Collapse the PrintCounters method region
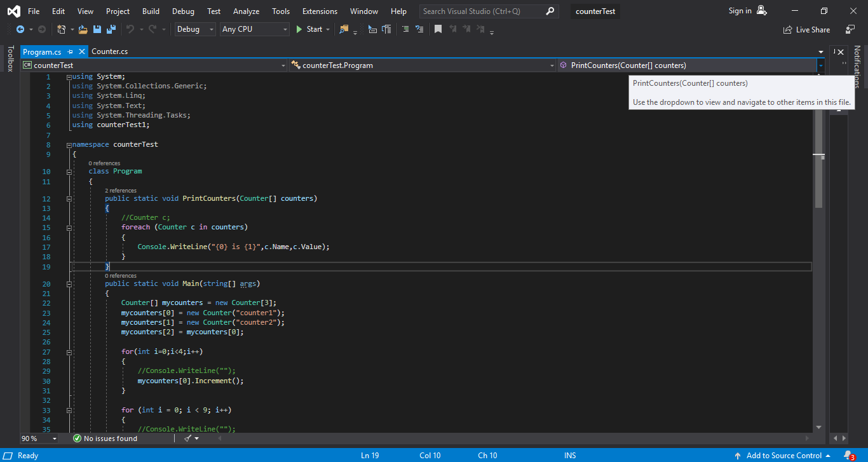This screenshot has height=462, width=868. pyautogui.click(x=69, y=198)
